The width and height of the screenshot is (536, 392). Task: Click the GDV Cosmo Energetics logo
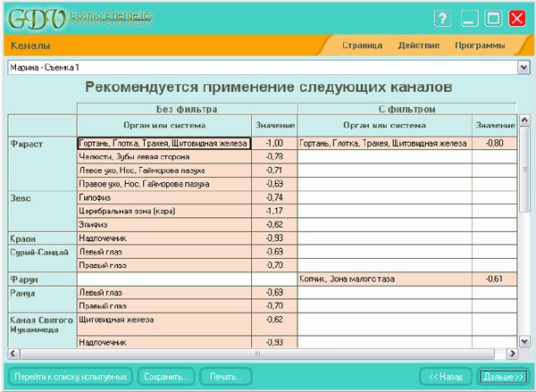pyautogui.click(x=80, y=19)
